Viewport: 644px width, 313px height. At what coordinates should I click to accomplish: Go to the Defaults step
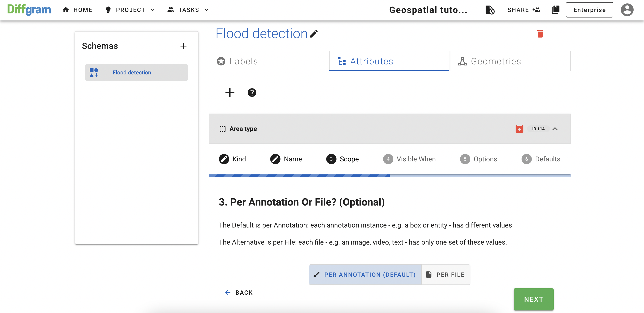click(x=540, y=159)
